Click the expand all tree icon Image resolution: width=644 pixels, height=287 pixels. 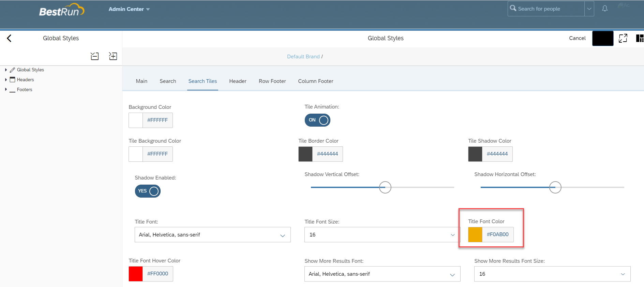(113, 56)
